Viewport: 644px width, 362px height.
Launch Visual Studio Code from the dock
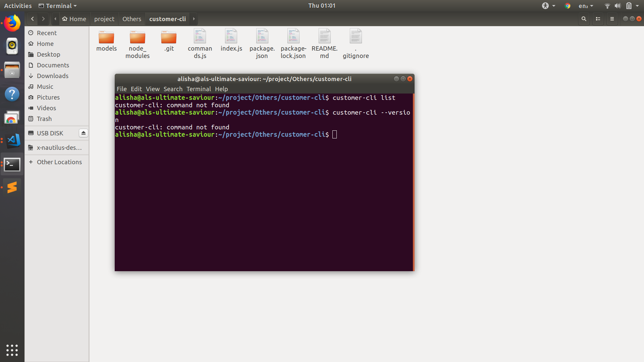pos(12,141)
